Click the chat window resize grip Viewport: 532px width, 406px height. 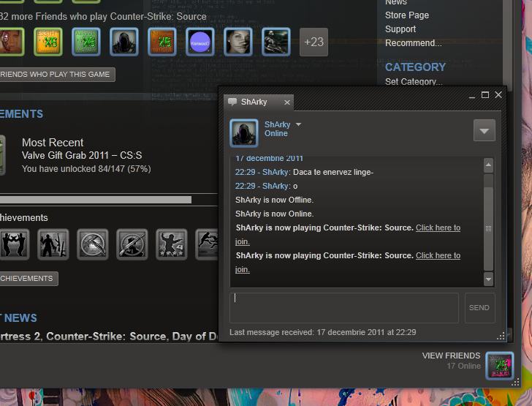(501, 336)
